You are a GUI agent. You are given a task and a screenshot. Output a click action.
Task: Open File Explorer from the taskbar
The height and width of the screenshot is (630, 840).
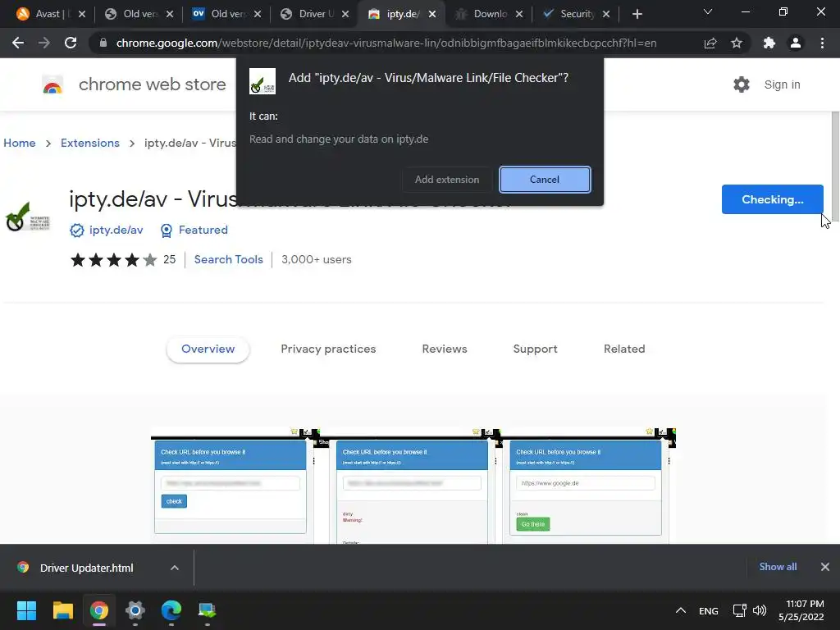(62, 610)
